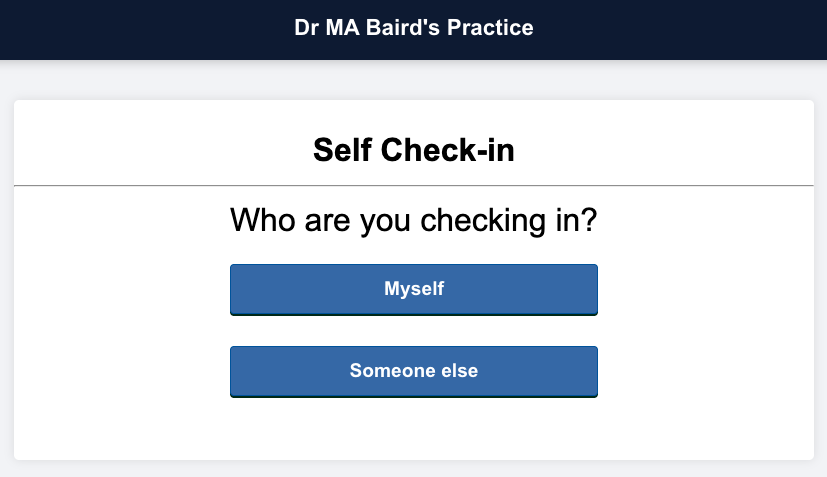Check in another person via Someone else

click(x=413, y=371)
